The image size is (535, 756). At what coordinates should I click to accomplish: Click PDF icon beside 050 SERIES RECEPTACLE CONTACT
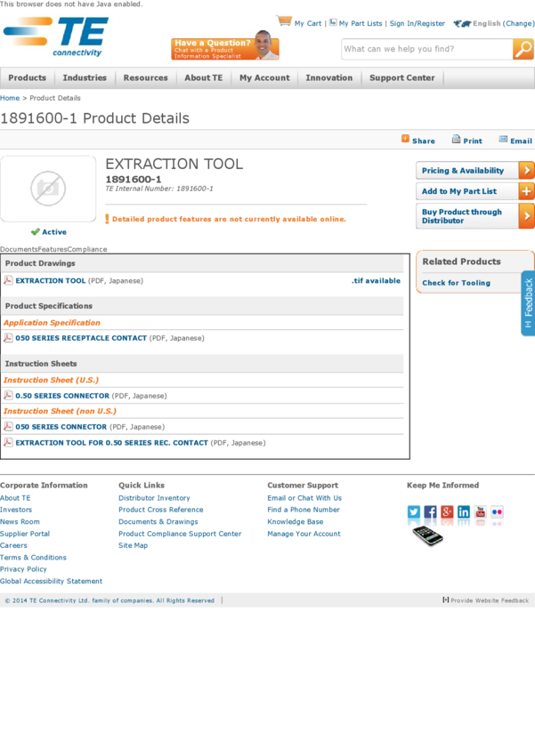[x=8, y=337]
